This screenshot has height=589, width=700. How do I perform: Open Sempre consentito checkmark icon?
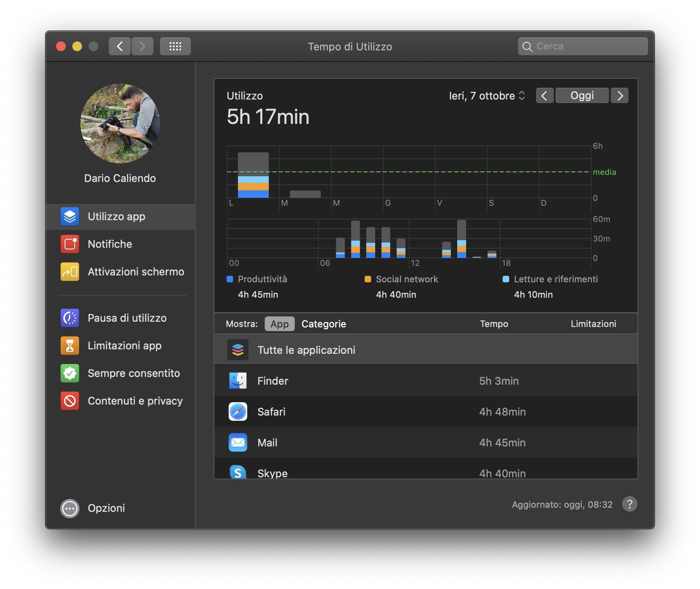click(x=70, y=373)
